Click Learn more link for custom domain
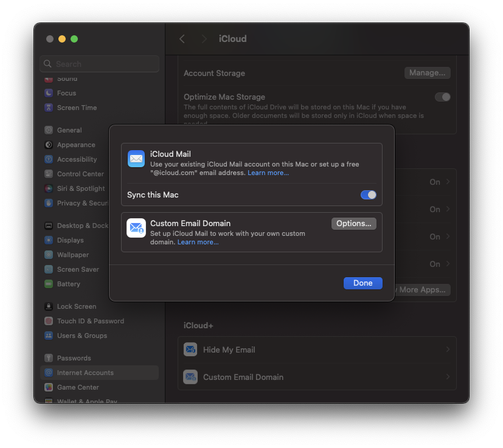Screen dimensions: 503x448 click(x=198, y=242)
